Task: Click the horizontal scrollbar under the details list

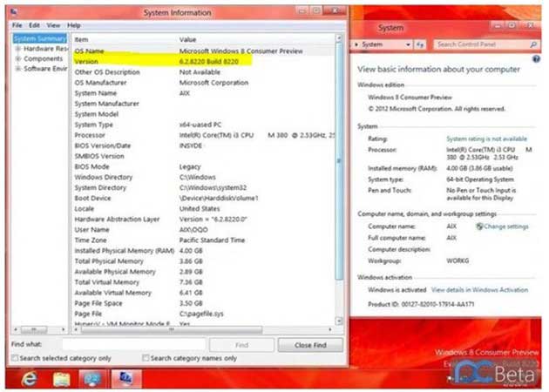Action: (x=200, y=330)
